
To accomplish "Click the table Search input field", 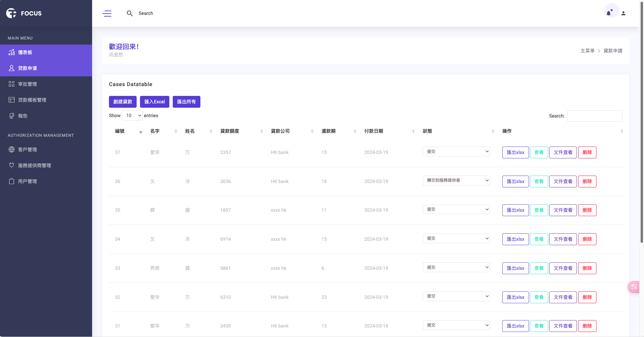I will [595, 116].
